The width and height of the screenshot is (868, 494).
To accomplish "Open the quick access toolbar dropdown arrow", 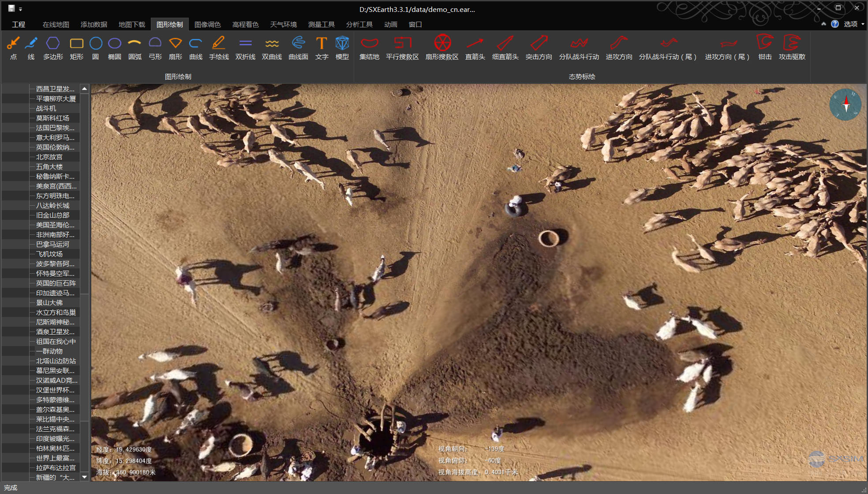I will tap(20, 9).
